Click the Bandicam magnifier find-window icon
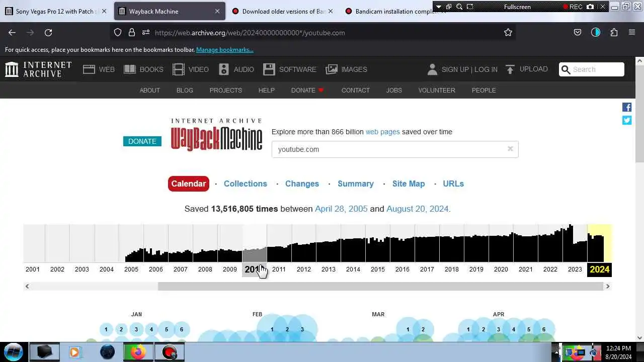This screenshot has width=644, height=362. [x=459, y=7]
